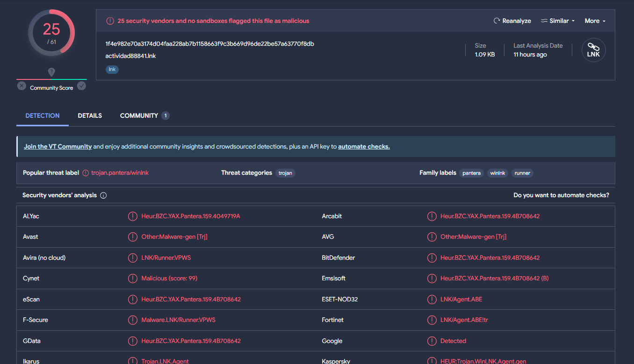Image resolution: width=634 pixels, height=364 pixels.
Task: Click the community score location marker icon
Action: coord(51,72)
